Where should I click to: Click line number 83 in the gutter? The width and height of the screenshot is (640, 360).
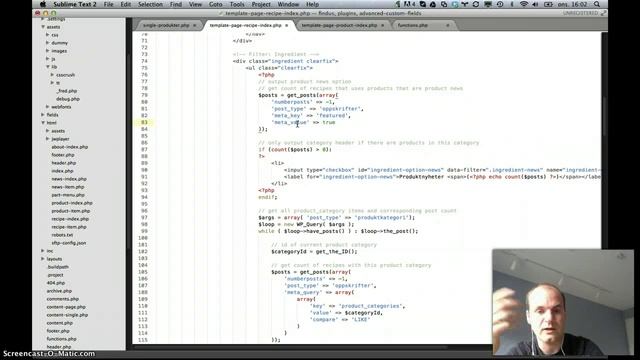[144, 122]
